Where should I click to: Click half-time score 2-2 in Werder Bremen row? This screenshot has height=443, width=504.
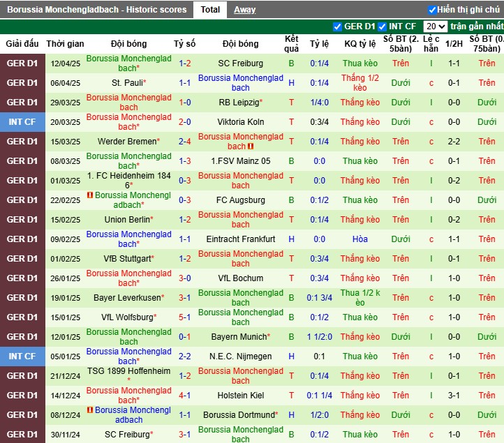[454, 142]
